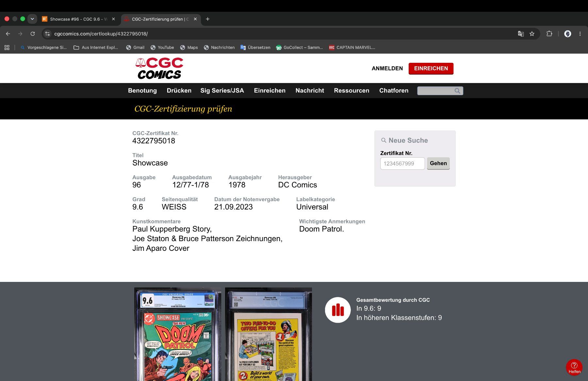The height and width of the screenshot is (381, 588).
Task: Click the Gehen button
Action: pos(438,163)
